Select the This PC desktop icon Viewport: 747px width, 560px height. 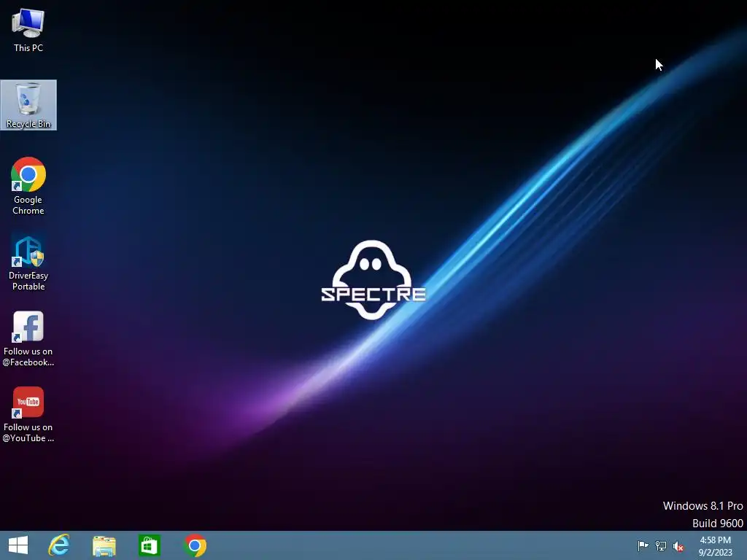[x=28, y=31]
